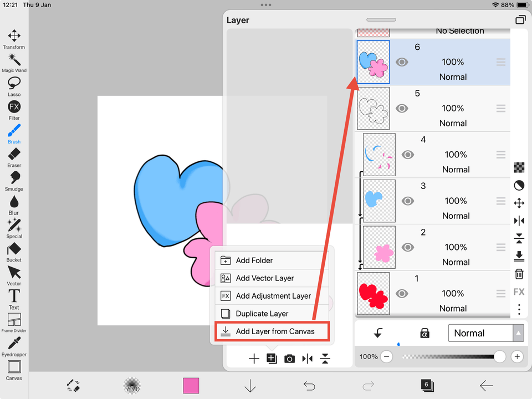Expand blend mode list arrow
Screen dimensions: 532x399
[519, 333]
